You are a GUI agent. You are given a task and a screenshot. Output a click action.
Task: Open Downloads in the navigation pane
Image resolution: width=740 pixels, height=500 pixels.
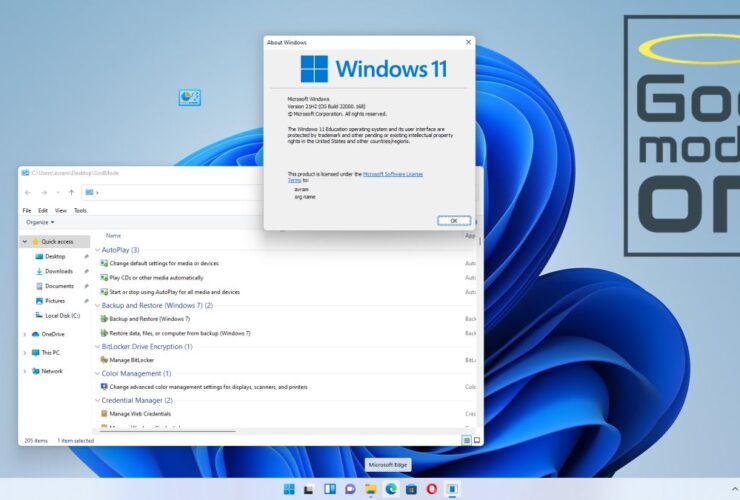tap(59, 271)
